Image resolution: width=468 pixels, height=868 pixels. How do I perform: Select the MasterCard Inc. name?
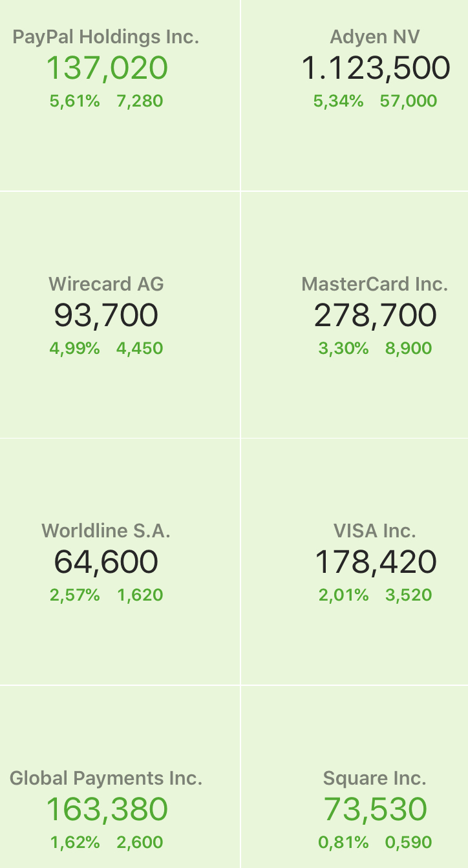click(375, 284)
